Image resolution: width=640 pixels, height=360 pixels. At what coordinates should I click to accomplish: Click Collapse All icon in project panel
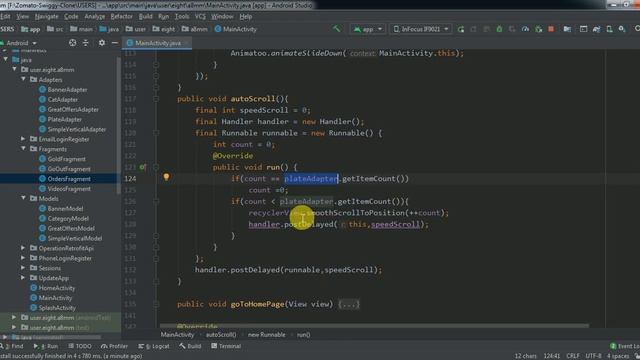[x=86, y=43]
